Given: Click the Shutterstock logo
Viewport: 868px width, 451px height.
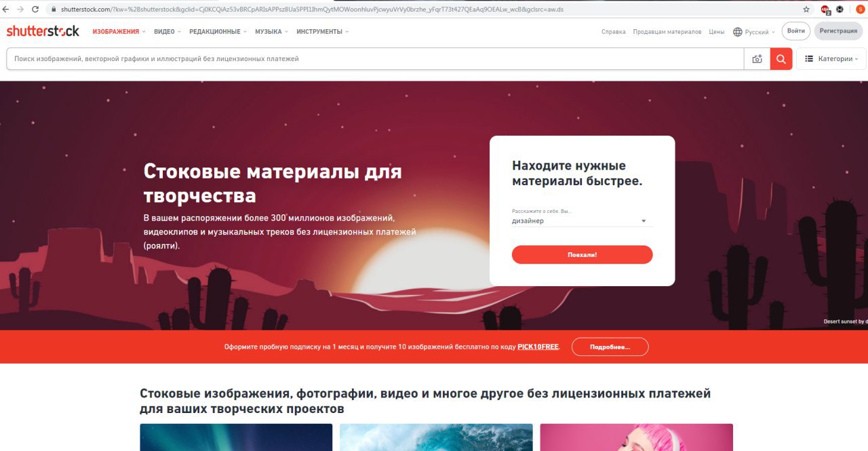Looking at the screenshot, I should (43, 31).
